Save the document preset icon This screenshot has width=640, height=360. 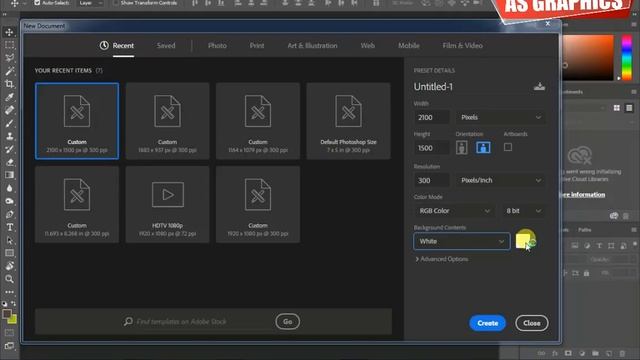point(539,86)
